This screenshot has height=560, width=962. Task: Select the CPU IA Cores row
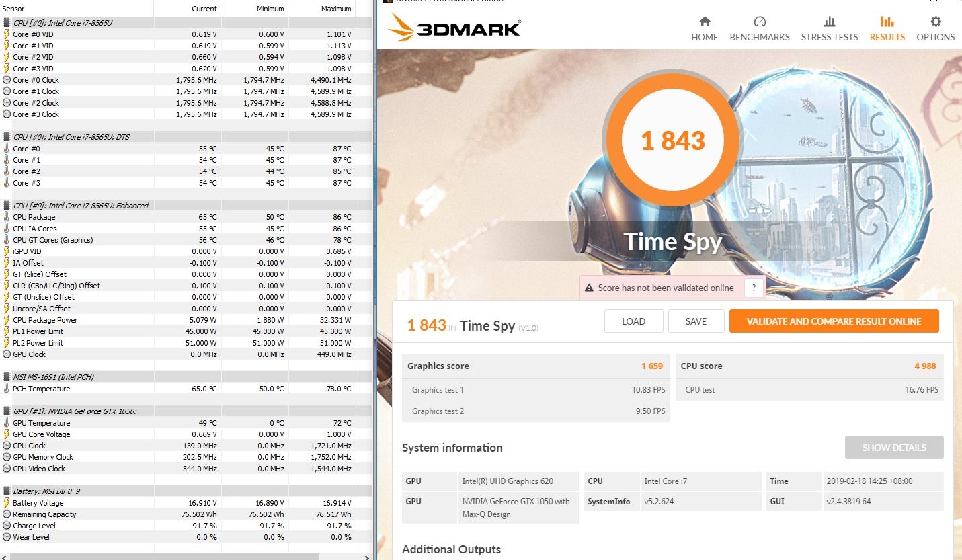[186, 228]
